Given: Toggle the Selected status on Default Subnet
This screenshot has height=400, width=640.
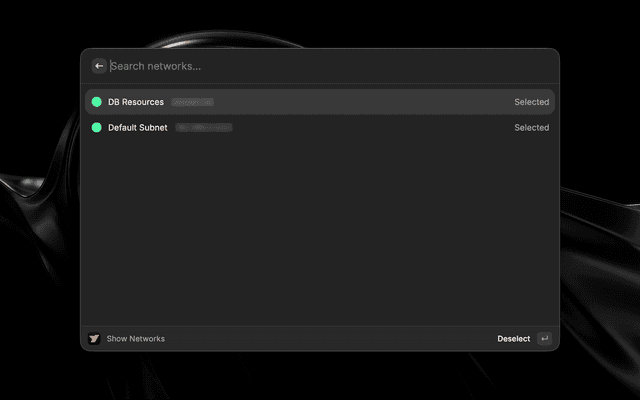Looking at the screenshot, I should click(x=531, y=128).
